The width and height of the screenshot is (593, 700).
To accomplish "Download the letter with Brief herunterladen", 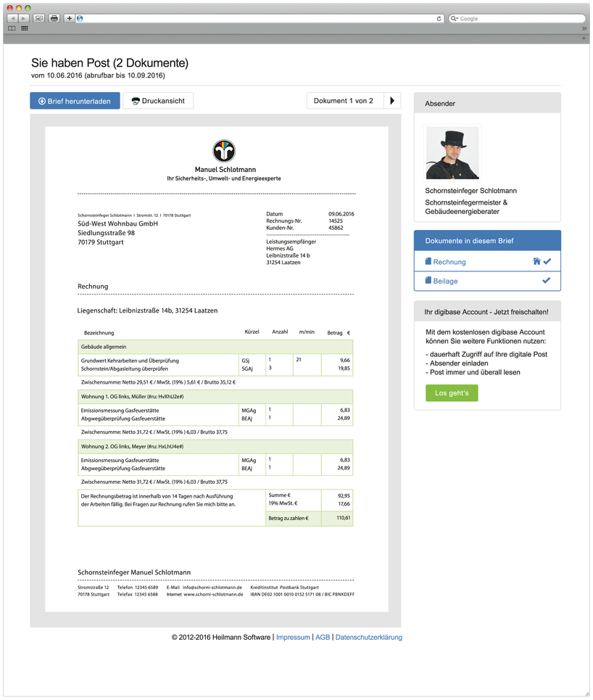I will [75, 101].
